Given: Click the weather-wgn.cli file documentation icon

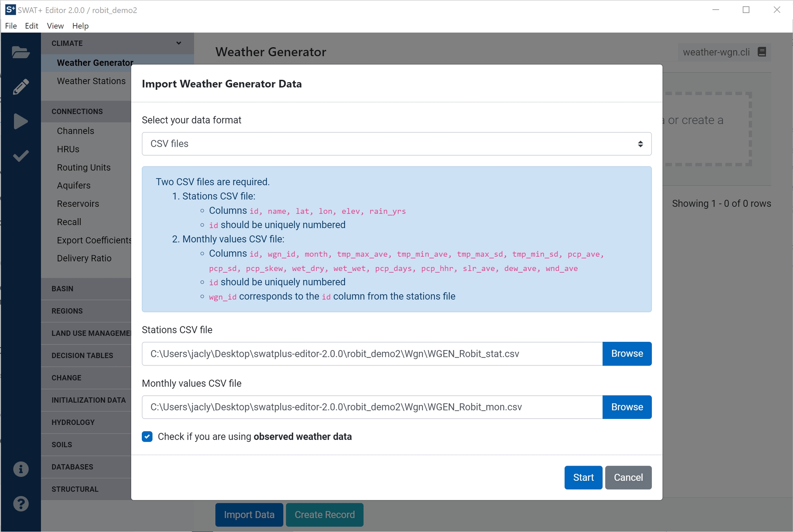Looking at the screenshot, I should click(762, 52).
